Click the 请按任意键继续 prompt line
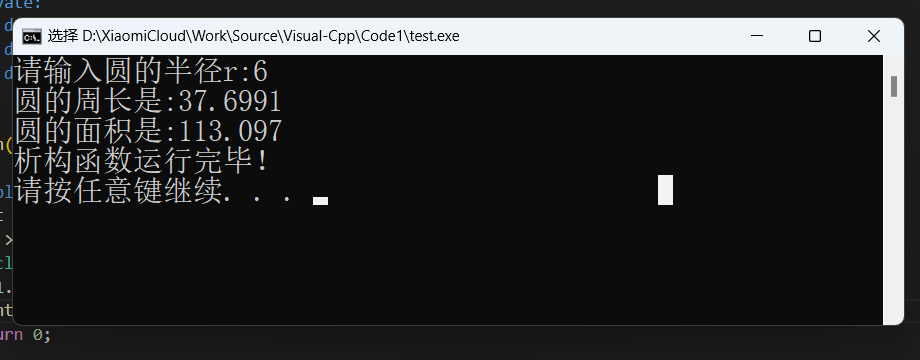This screenshot has width=920, height=360. 154,190
